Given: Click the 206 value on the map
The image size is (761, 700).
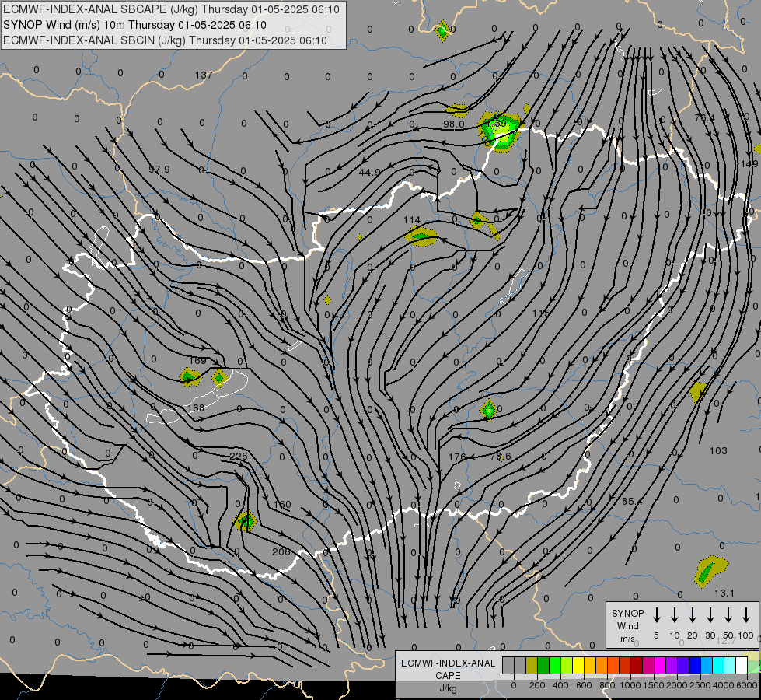Looking at the screenshot, I should (x=281, y=551).
